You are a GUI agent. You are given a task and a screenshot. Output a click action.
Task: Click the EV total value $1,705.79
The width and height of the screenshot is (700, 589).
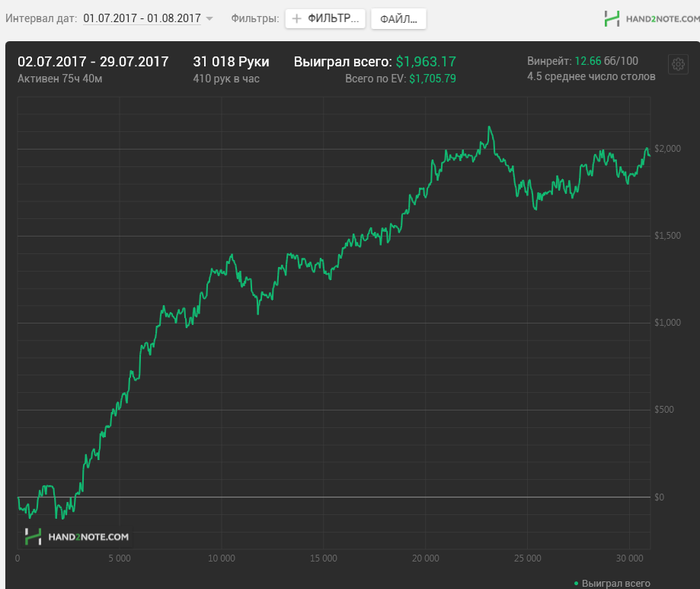(x=433, y=79)
